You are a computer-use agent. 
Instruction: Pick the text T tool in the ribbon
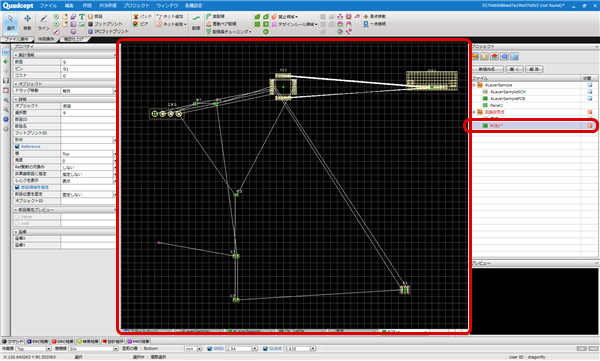82,17
